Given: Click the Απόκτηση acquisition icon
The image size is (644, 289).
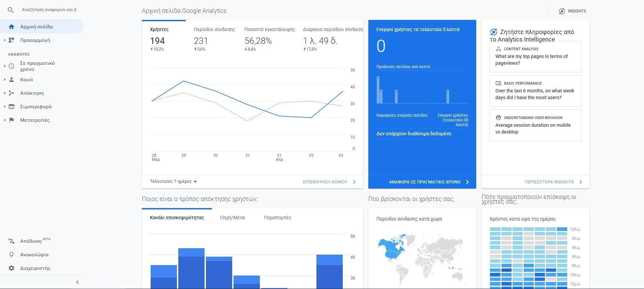Looking at the screenshot, I should point(11,93).
